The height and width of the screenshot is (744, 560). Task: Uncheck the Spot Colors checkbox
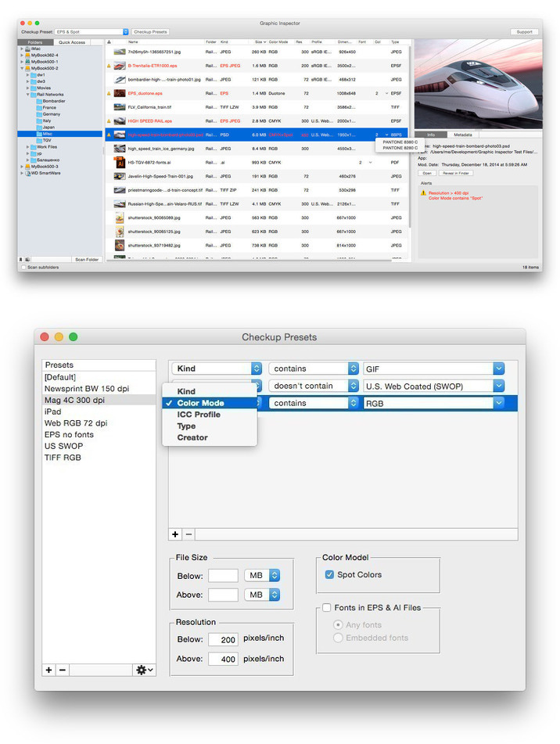pyautogui.click(x=329, y=575)
